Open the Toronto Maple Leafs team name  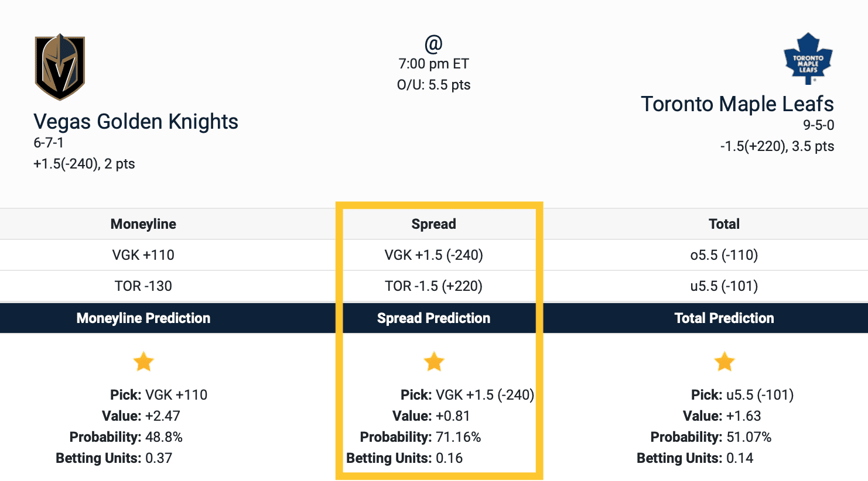(x=737, y=104)
